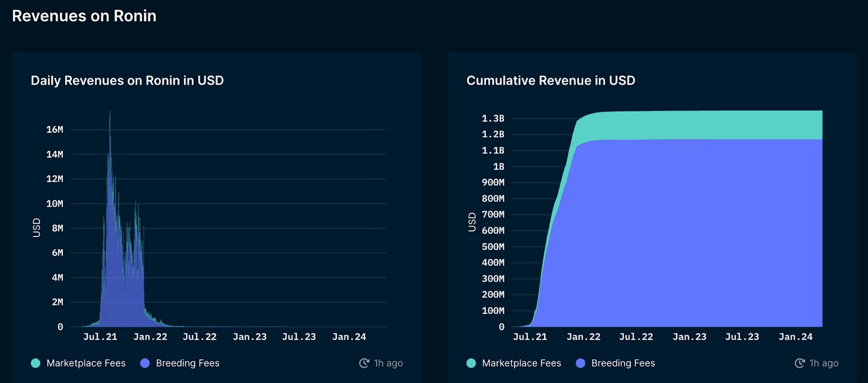The image size is (868, 383).
Task: Click Jan.23 on Daily Revenues x-axis
Action: (250, 337)
